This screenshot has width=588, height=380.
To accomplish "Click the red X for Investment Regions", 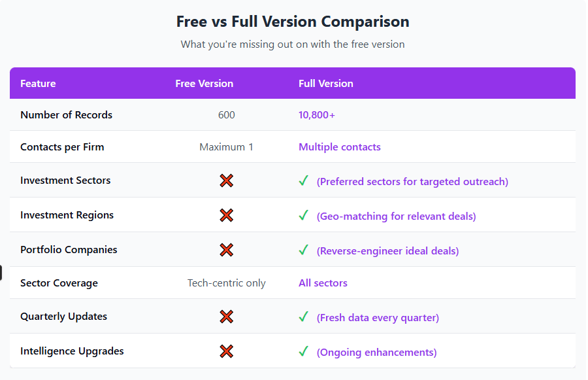I will tap(227, 215).
